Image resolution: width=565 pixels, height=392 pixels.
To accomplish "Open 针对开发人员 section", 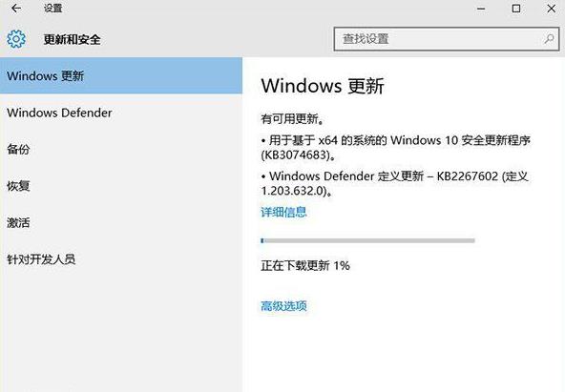I will [x=121, y=259].
